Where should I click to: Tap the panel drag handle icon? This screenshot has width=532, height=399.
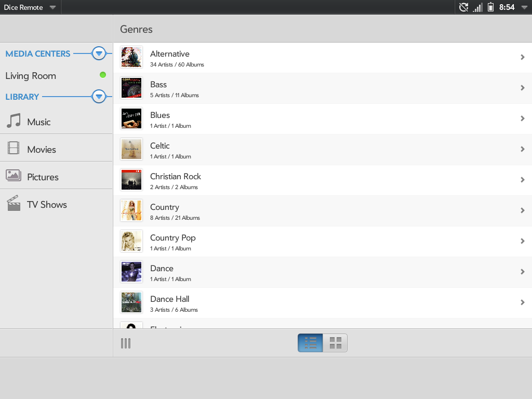126,343
